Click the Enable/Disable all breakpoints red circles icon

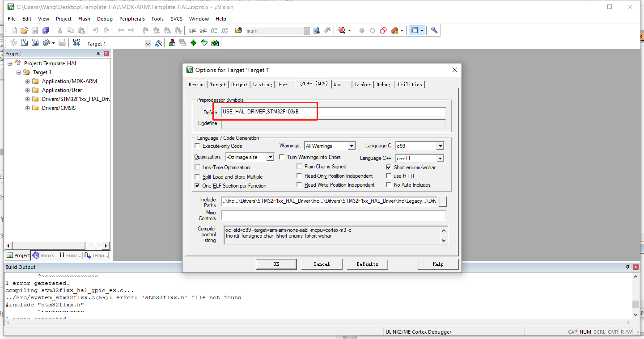pos(383,30)
